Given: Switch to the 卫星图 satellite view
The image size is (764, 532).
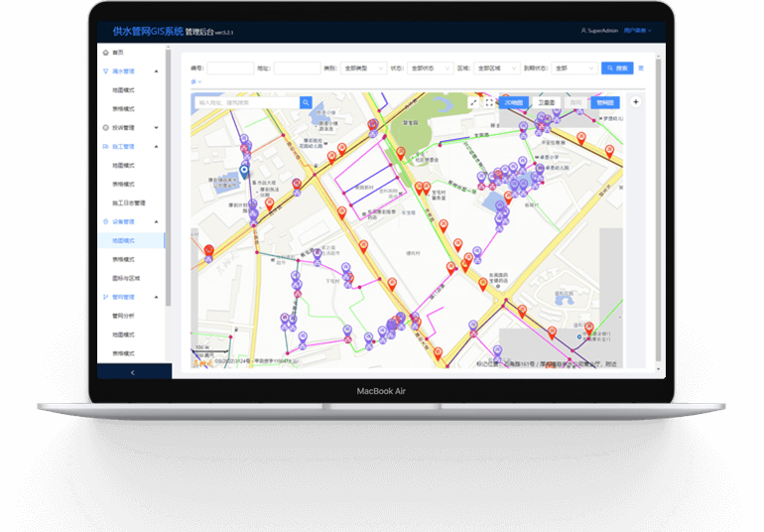Looking at the screenshot, I should (x=545, y=102).
